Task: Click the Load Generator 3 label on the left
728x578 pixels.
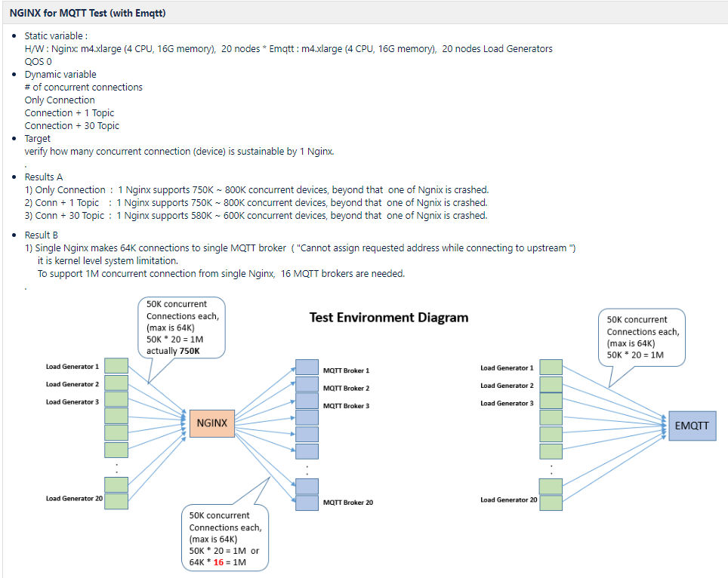Action: point(72,401)
